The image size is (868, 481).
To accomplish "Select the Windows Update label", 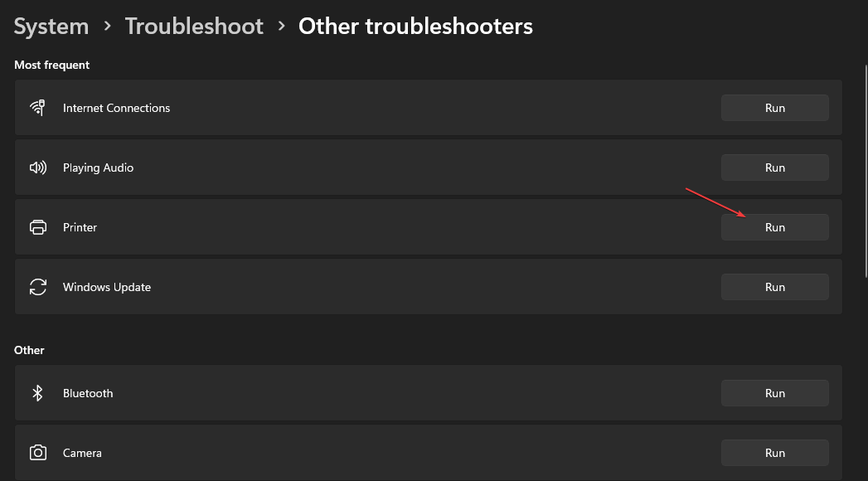I will tap(107, 287).
